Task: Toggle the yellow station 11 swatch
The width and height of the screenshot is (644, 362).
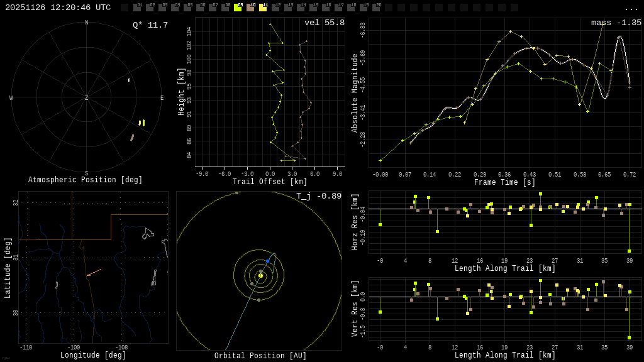Action: tap(263, 8)
